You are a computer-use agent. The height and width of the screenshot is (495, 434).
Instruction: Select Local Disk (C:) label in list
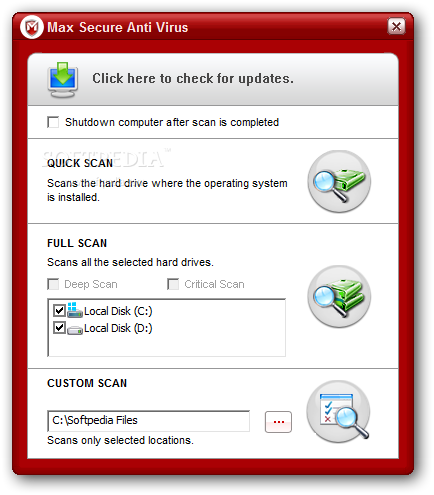coord(118,311)
